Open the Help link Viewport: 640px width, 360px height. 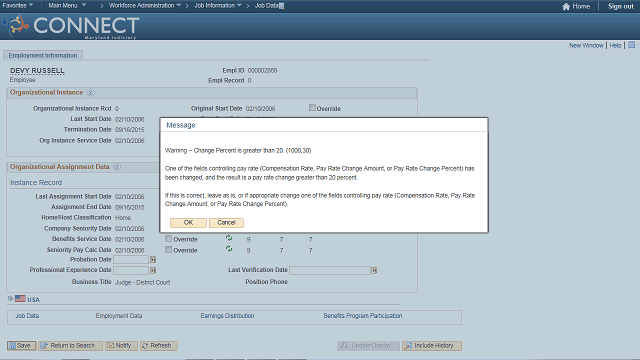pos(615,45)
